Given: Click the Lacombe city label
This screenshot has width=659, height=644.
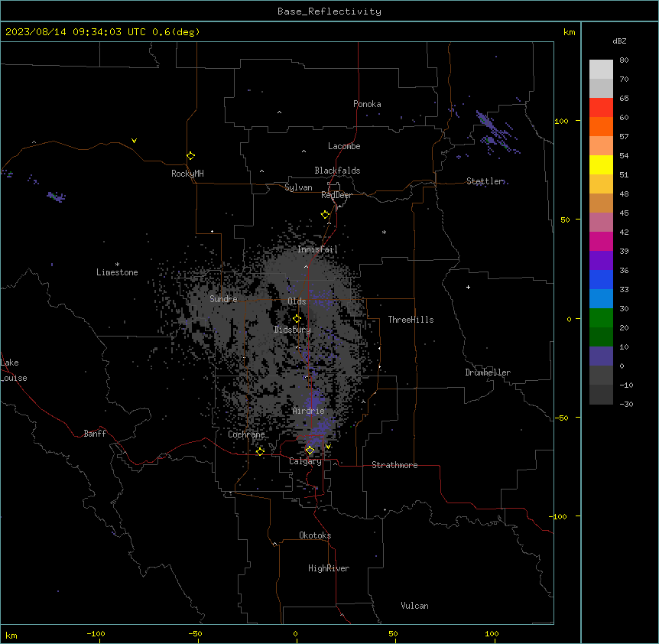Looking at the screenshot, I should (x=344, y=146).
